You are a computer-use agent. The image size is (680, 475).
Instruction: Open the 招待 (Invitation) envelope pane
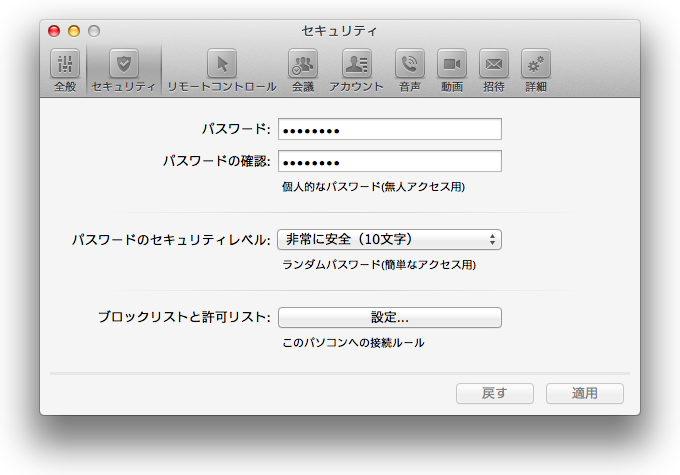[x=494, y=70]
